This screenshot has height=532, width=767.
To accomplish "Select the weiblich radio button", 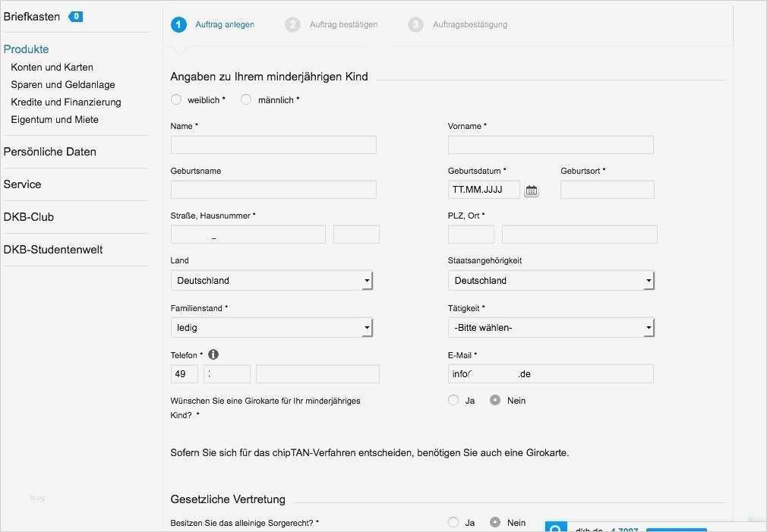I will [176, 99].
